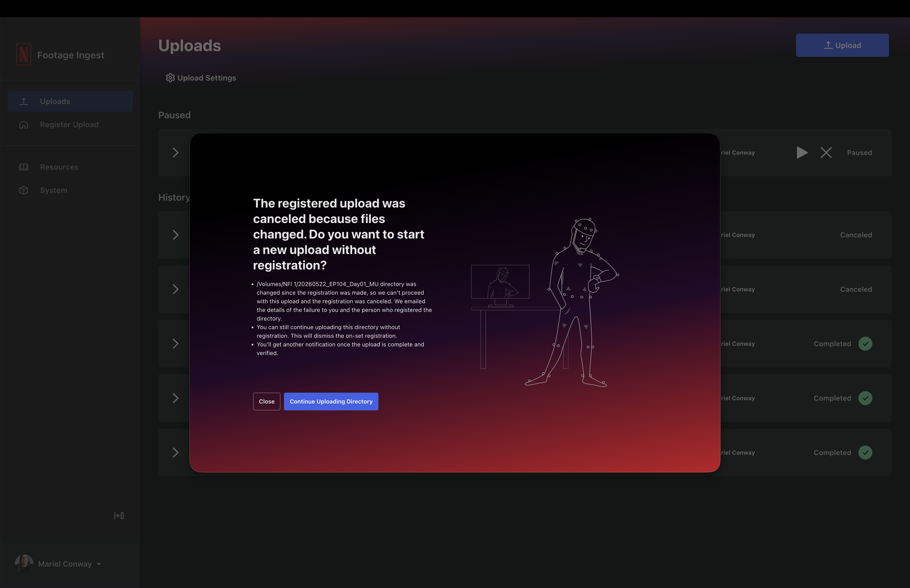Click the Paused section heading
910x588 pixels.
coord(175,115)
